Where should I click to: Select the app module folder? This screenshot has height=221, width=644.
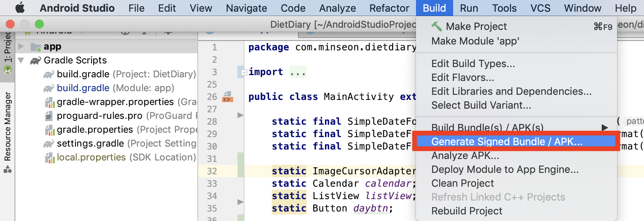52,46
